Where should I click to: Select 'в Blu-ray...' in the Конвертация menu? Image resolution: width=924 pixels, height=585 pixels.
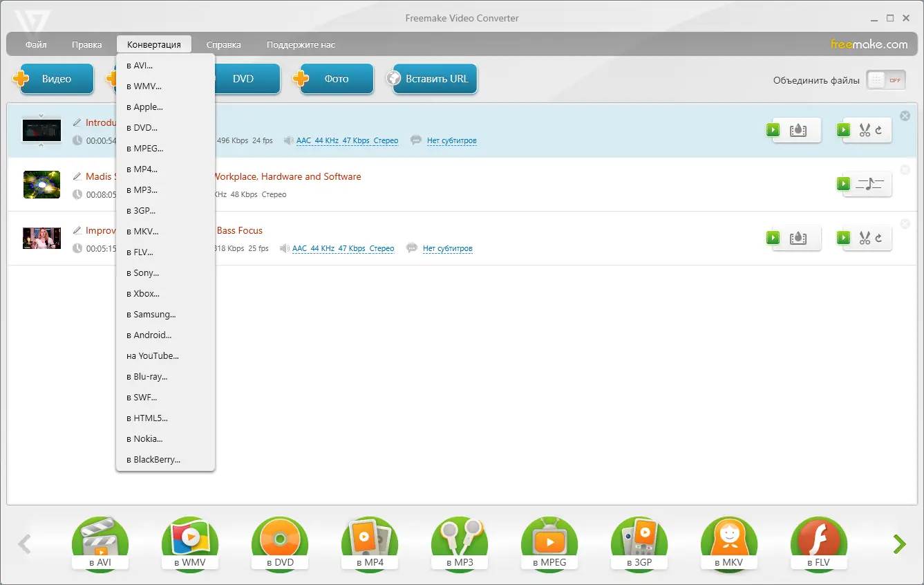[166, 377]
